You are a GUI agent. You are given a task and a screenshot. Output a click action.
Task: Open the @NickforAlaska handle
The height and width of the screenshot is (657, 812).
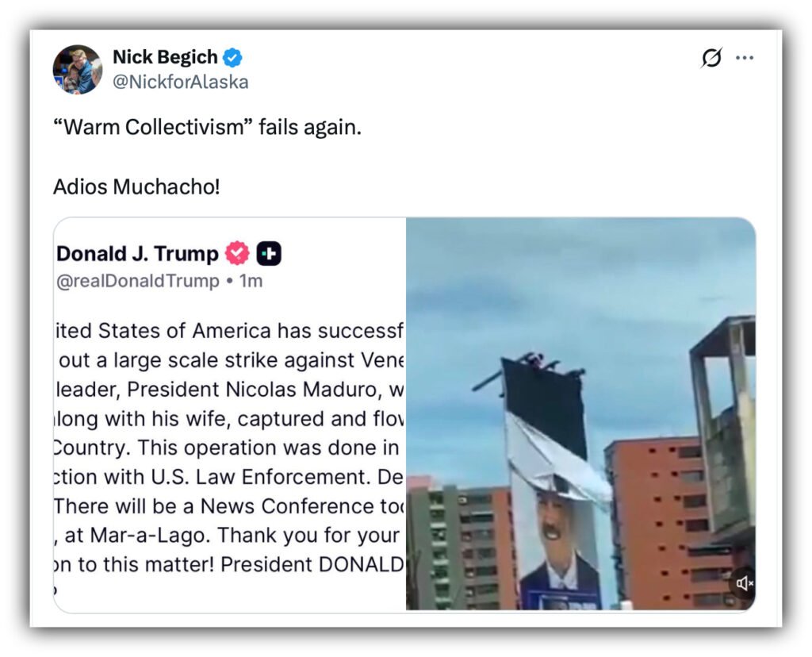pyautogui.click(x=181, y=82)
